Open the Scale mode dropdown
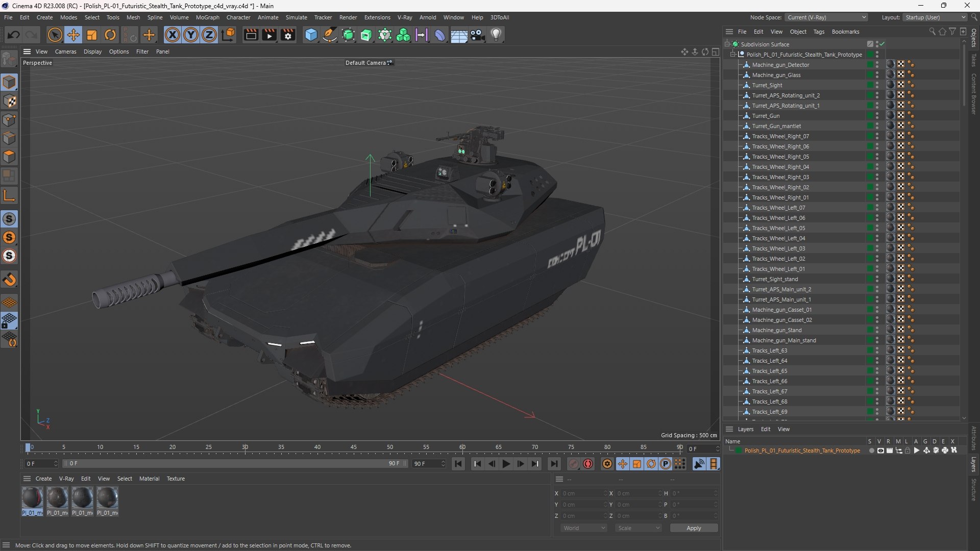980x551 pixels. (x=639, y=528)
